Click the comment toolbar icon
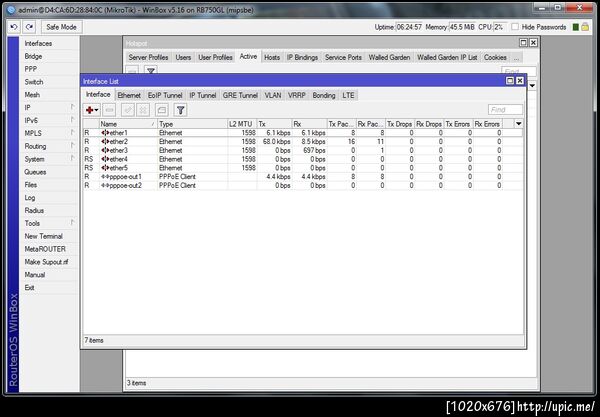 tap(162, 110)
